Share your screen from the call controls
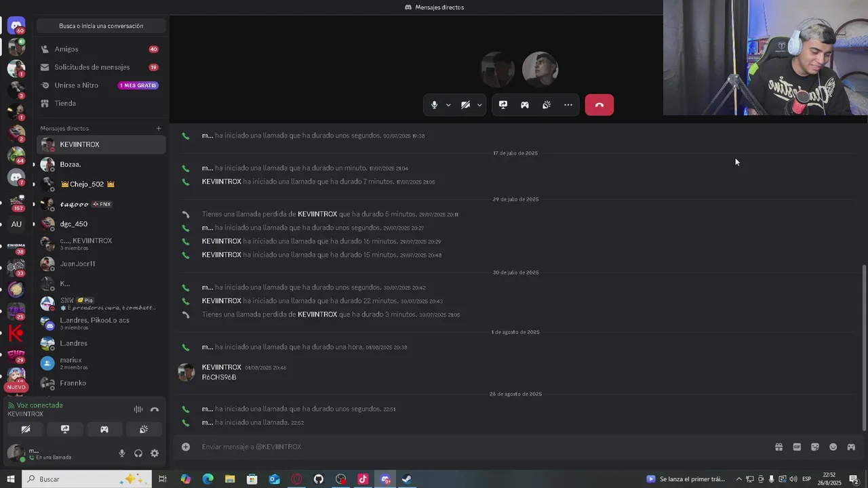868x488 pixels. point(503,105)
